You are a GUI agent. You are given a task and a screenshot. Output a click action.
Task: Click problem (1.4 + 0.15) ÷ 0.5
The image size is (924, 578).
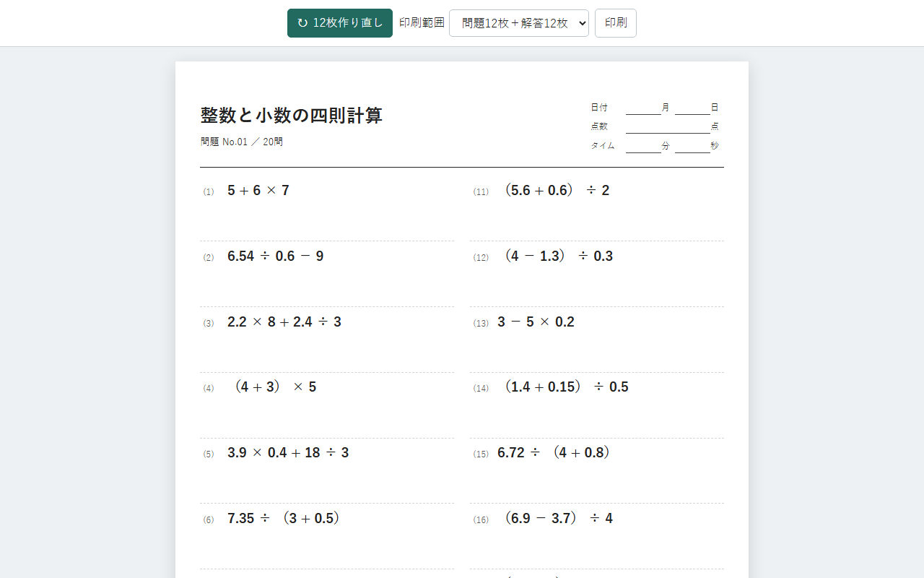pos(567,387)
